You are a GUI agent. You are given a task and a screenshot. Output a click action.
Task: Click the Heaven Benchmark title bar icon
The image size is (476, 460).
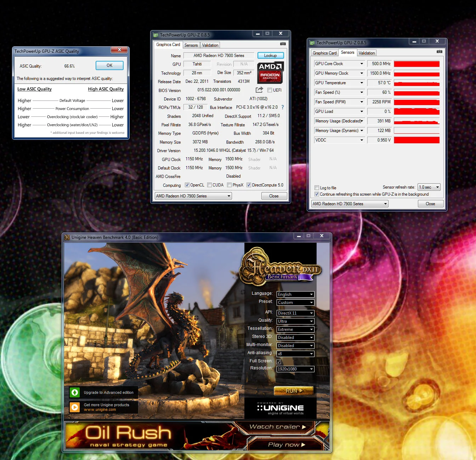(x=67, y=237)
